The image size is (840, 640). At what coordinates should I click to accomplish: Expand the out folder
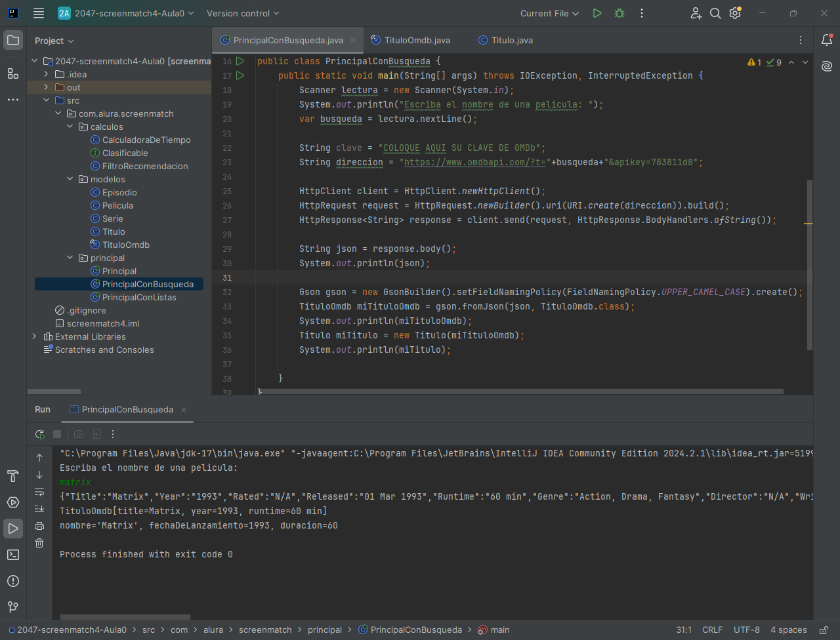46,87
